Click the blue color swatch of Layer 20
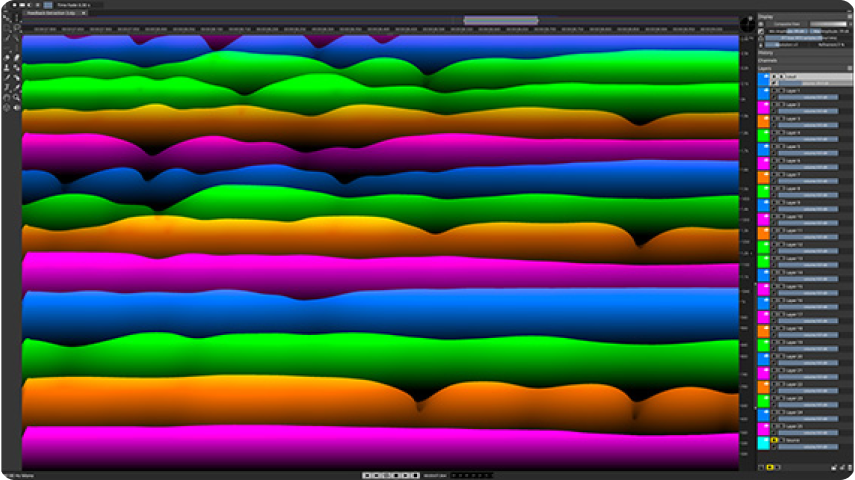 [x=763, y=357]
